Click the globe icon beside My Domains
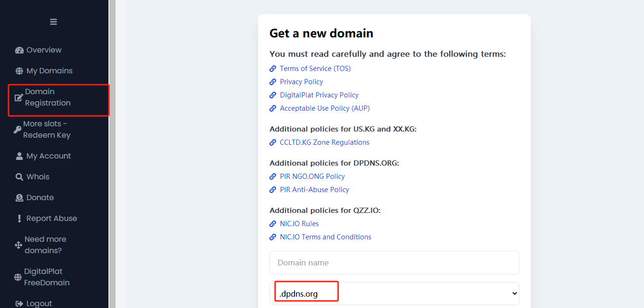The height and width of the screenshot is (308, 644). coord(19,71)
